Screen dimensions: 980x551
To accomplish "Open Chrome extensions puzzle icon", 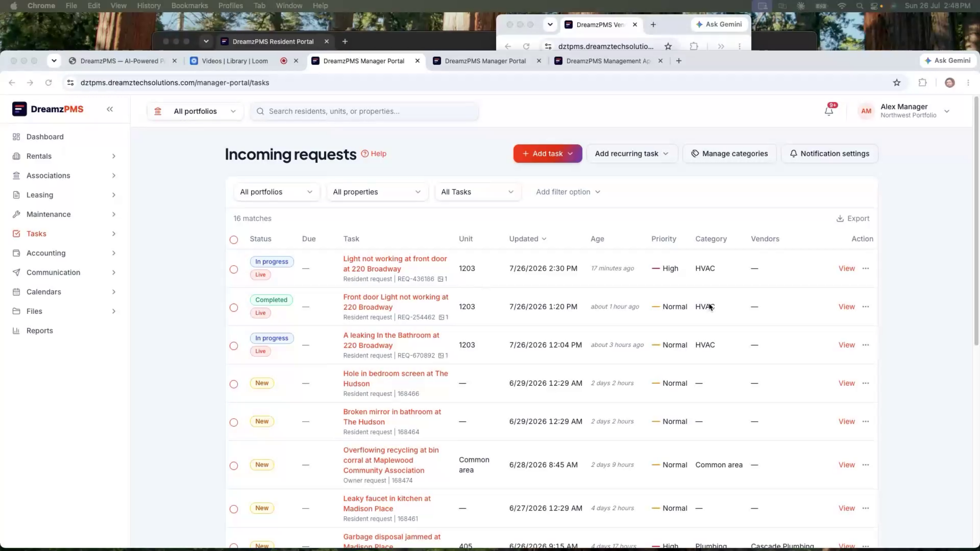I will tap(922, 82).
